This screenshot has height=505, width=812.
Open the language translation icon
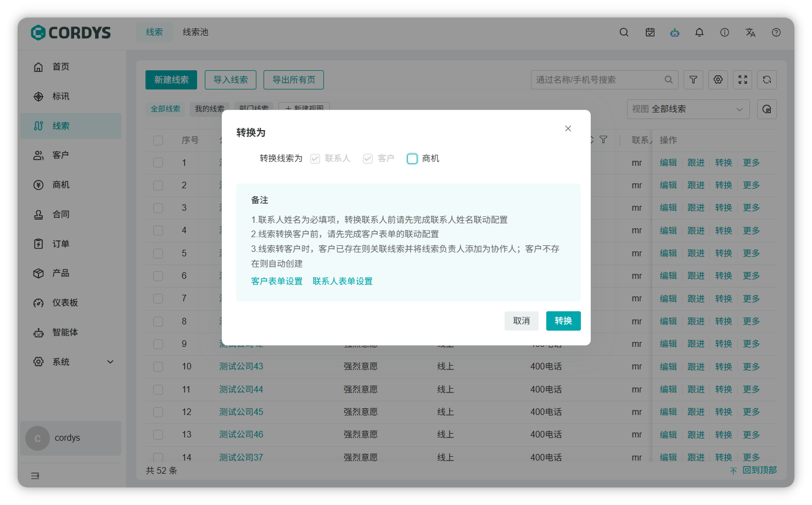point(751,32)
